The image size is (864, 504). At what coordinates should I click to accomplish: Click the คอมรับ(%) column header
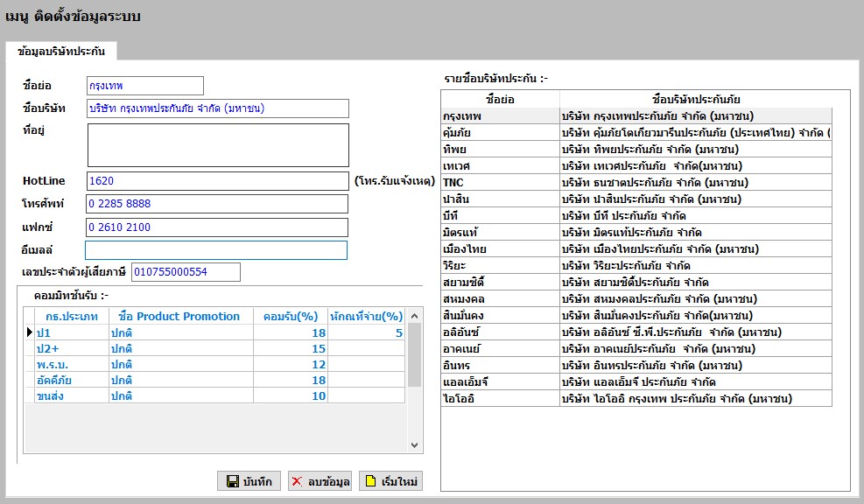(291, 316)
